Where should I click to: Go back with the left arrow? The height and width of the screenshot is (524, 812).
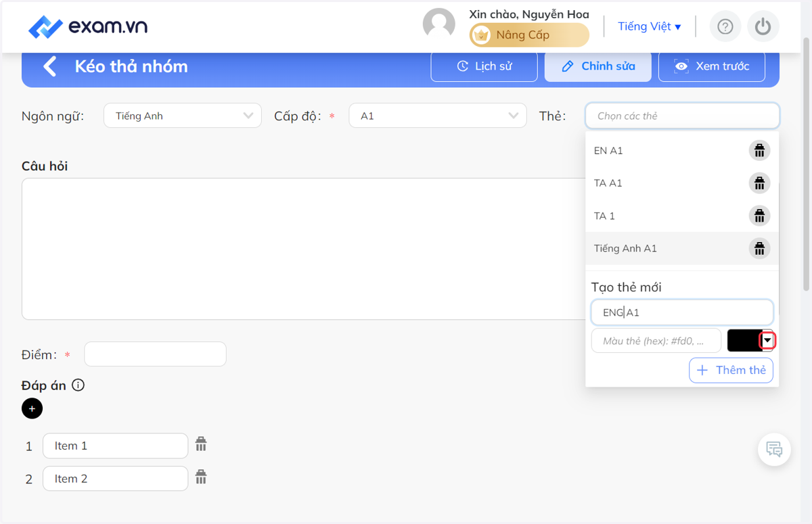click(49, 66)
